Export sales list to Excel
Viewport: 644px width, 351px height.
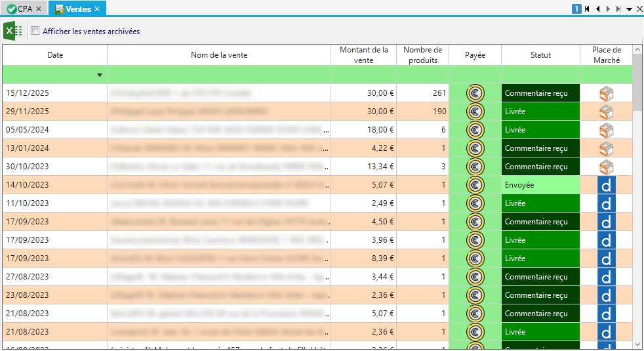coord(12,31)
